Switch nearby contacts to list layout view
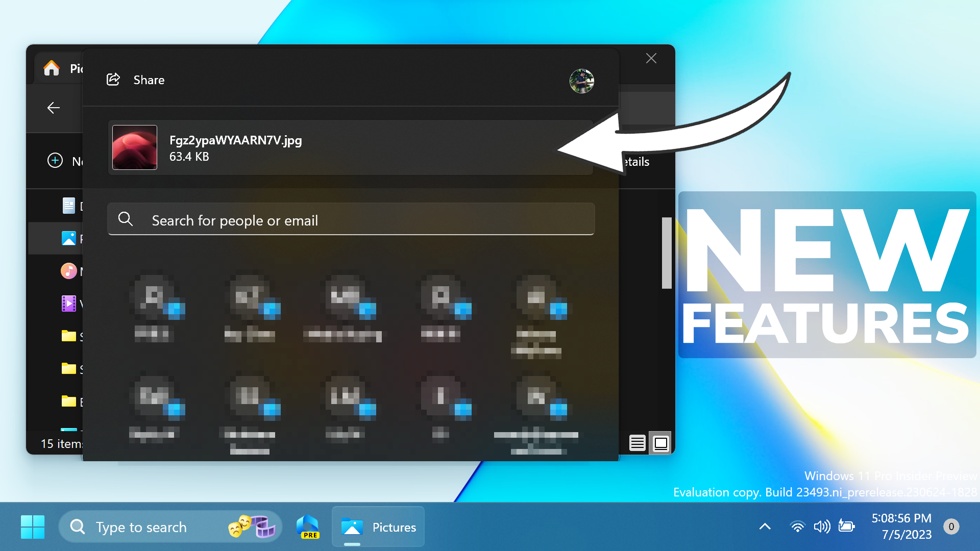Screen dimensions: 980x551 [x=636, y=443]
